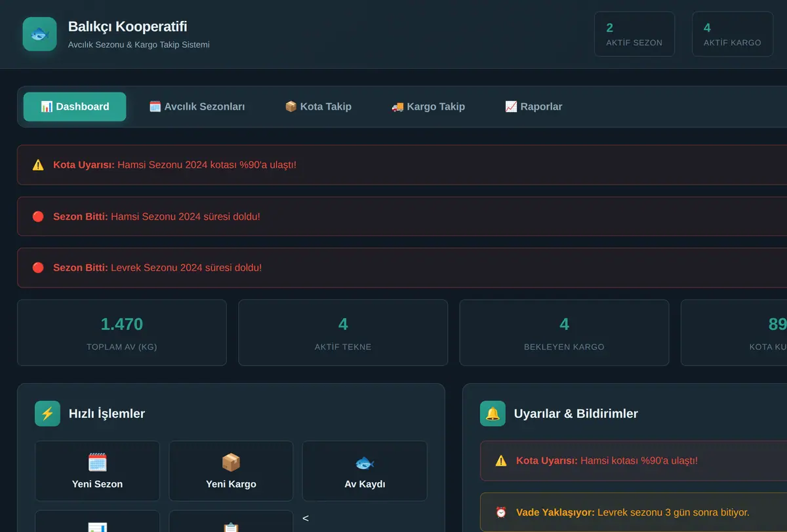Click 'Hamsi Sezonu 2024 süresi doldu!' alert text

pos(186,216)
